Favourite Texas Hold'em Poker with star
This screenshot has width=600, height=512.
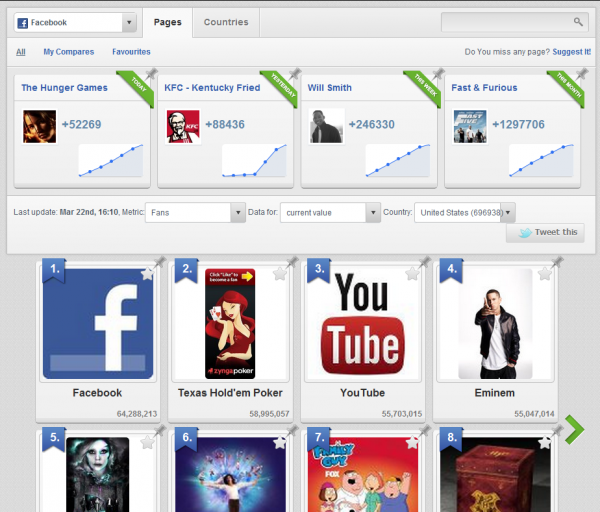coord(279,274)
